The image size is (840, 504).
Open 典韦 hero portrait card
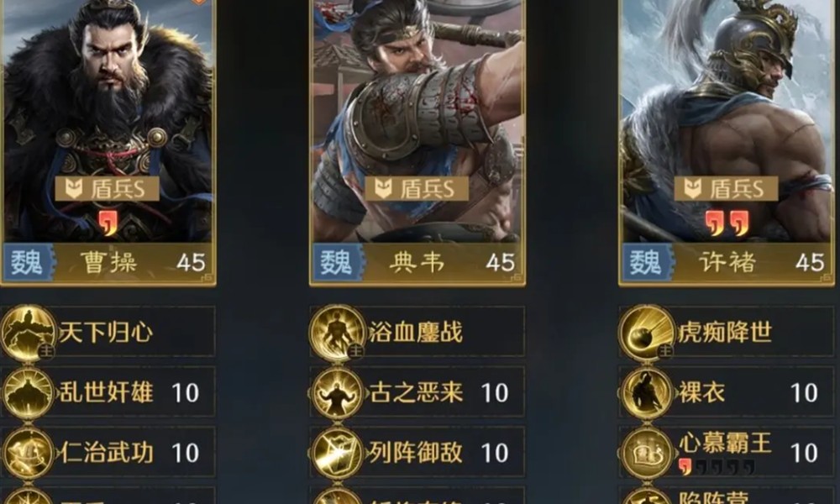click(x=417, y=142)
